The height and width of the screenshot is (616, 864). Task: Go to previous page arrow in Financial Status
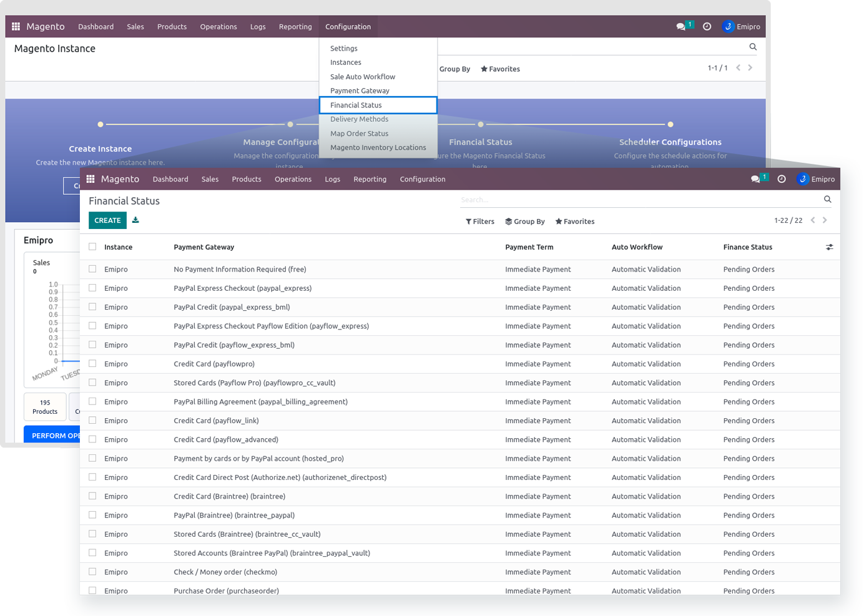coord(813,220)
